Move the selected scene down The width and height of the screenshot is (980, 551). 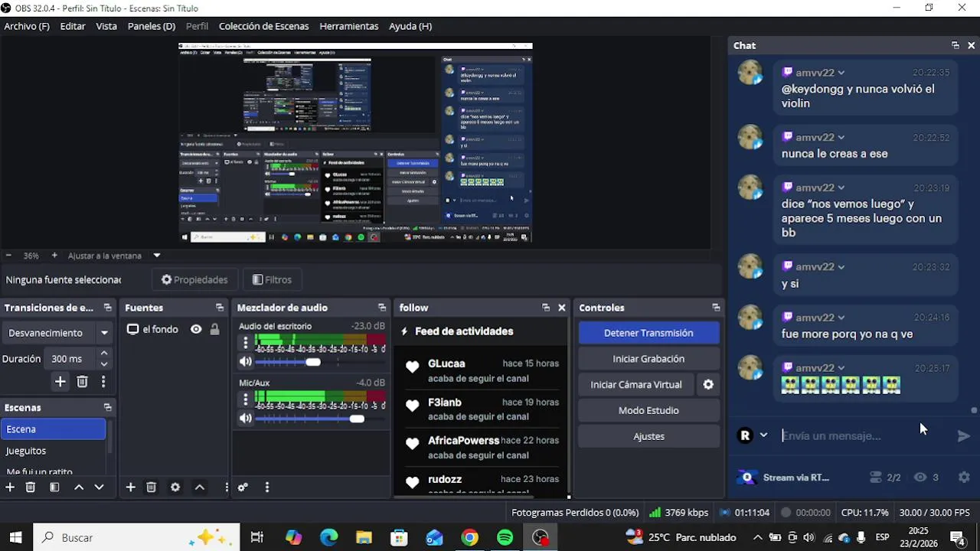pos(99,487)
